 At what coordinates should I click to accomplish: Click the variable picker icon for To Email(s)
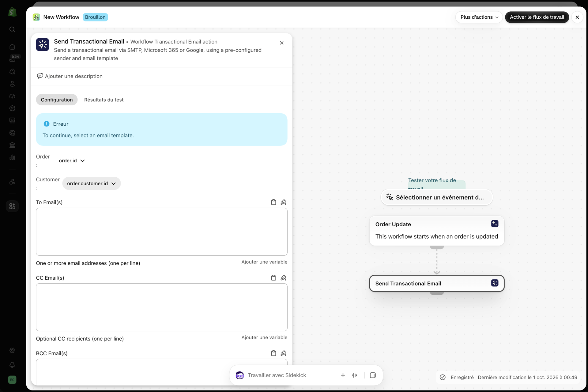point(284,202)
